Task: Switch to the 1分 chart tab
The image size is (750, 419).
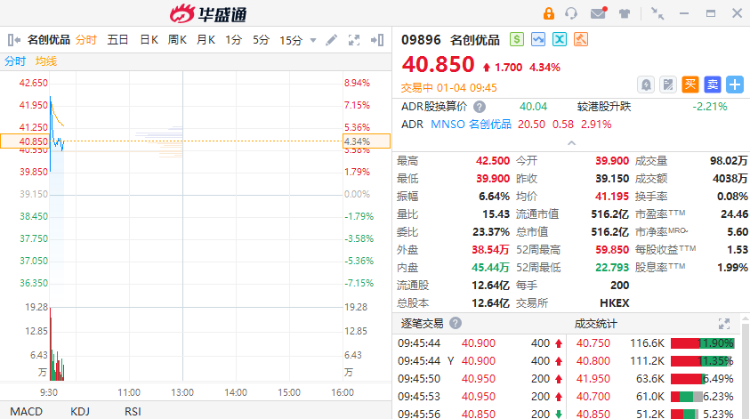Action: (233, 40)
